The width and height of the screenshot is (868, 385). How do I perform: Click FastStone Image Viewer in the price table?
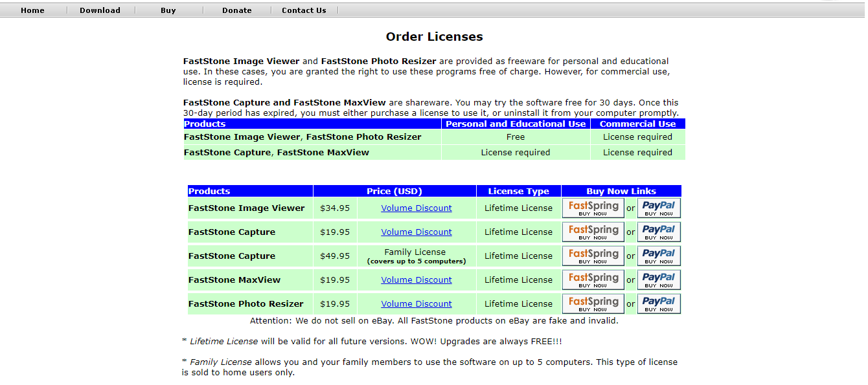point(246,208)
